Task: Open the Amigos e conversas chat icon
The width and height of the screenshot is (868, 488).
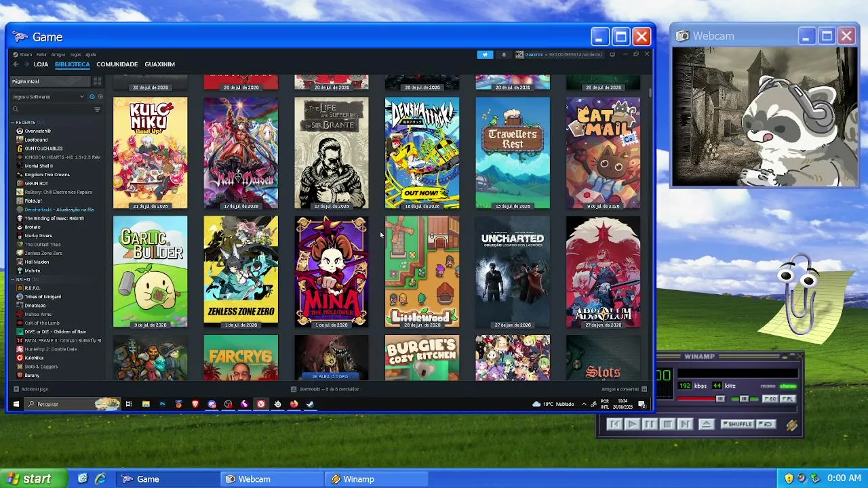Action: [x=644, y=389]
